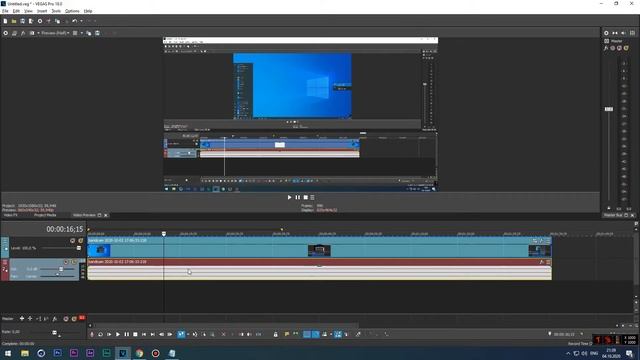Click the Record button in transport bar
Screen dimensions: 640x360
[92, 334]
